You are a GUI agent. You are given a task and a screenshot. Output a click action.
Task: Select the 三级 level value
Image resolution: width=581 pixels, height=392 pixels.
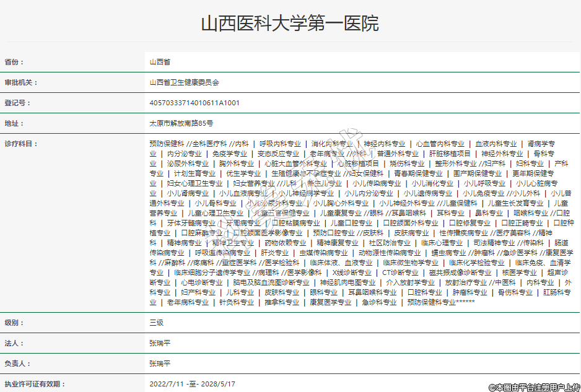(156, 323)
